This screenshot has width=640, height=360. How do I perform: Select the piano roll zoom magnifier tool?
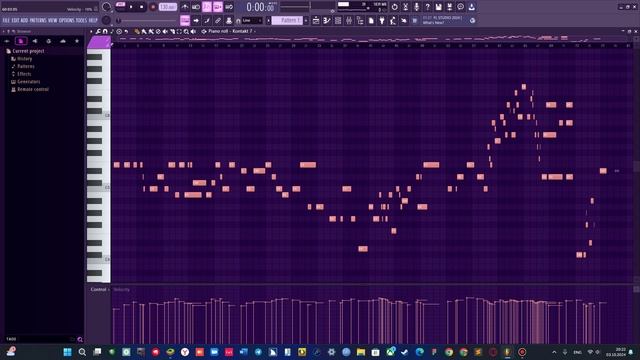(x=186, y=31)
